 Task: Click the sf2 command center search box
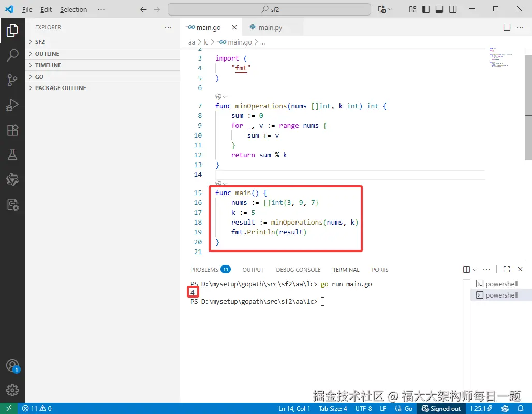270,9
